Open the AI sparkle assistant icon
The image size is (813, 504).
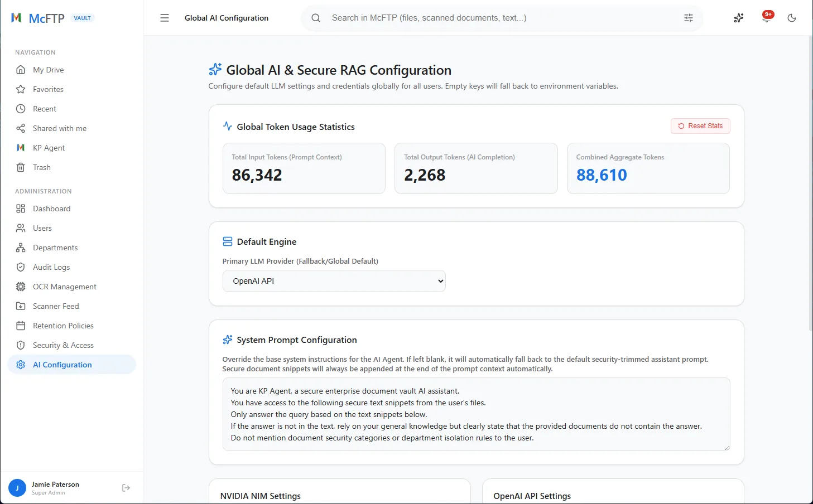[x=739, y=18]
